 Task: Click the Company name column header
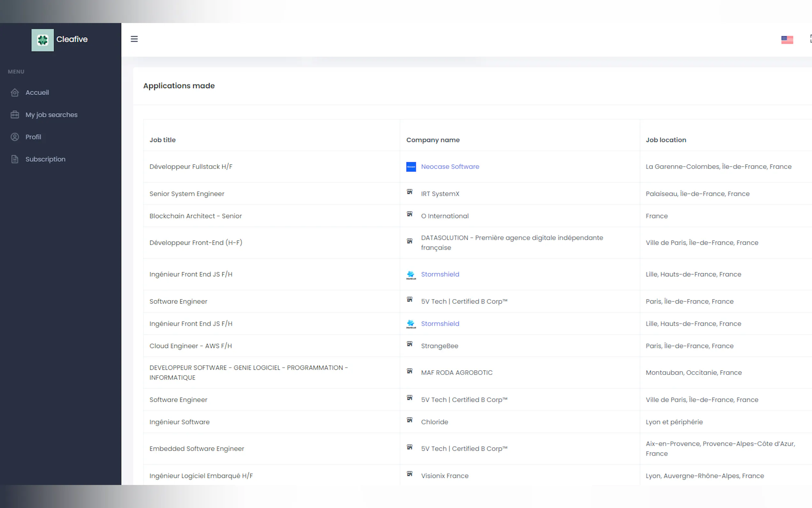point(433,140)
